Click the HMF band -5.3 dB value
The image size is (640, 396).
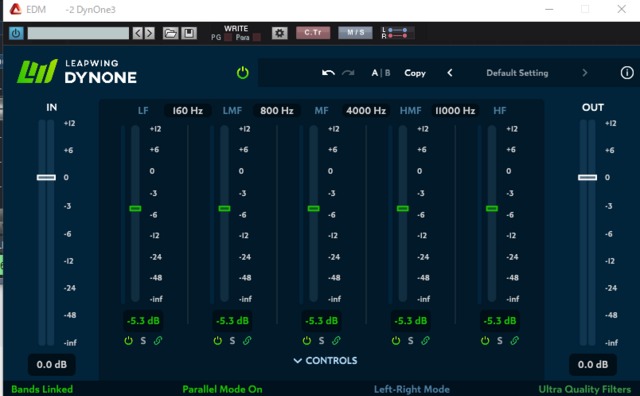(x=410, y=320)
